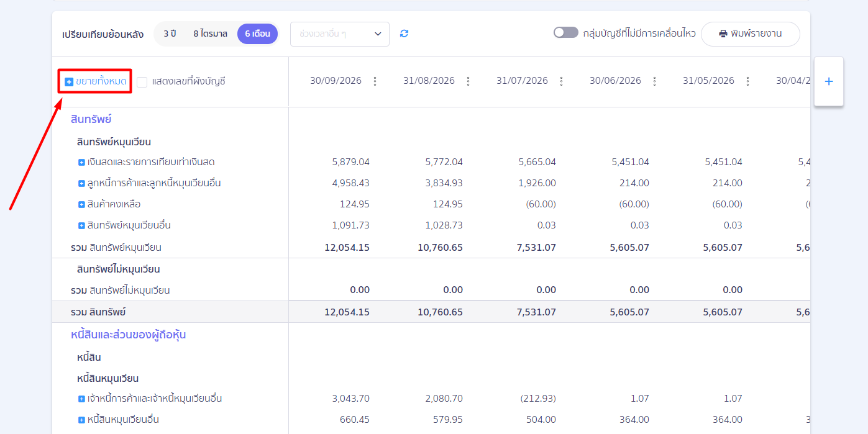Click the refresh icon beside period dropdown
Image resolution: width=868 pixels, height=434 pixels.
pyautogui.click(x=404, y=34)
